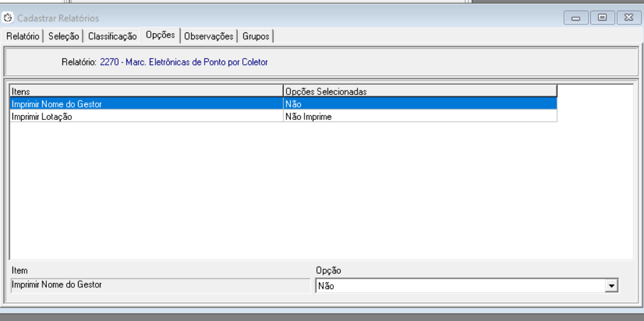Click the Cadastrar Relatórios window icon
The image size is (644, 321).
coord(9,18)
